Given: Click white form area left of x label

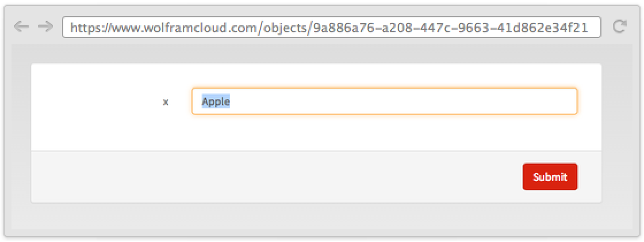Looking at the screenshot, I should 92,103.
